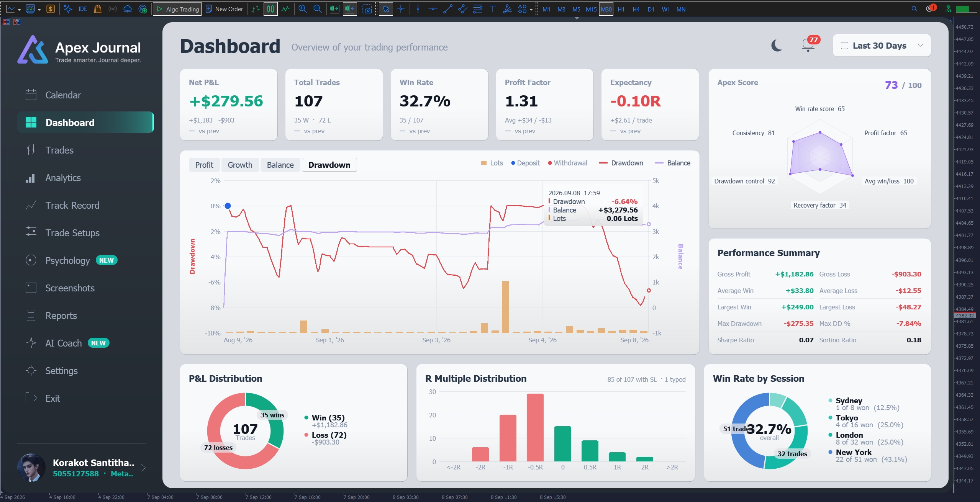Switch chart to candlestick type
The width and height of the screenshot is (980, 502).
[270, 9]
